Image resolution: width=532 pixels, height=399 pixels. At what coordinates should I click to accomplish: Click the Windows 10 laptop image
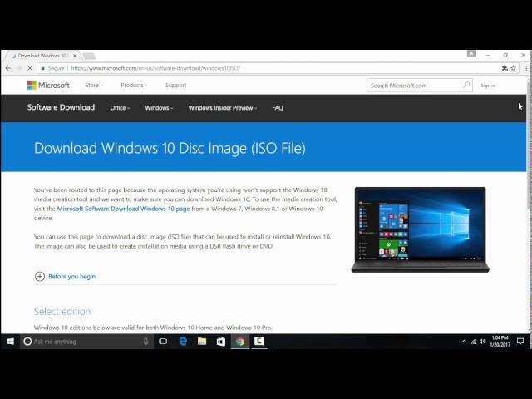tap(420, 229)
